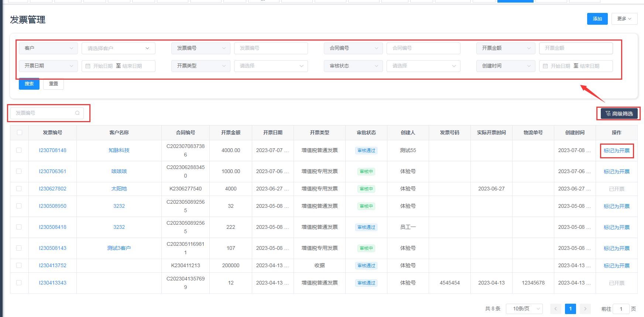Click the search magnifier icon in invoice number box
Screen dimensions: 644x317
(78, 113)
